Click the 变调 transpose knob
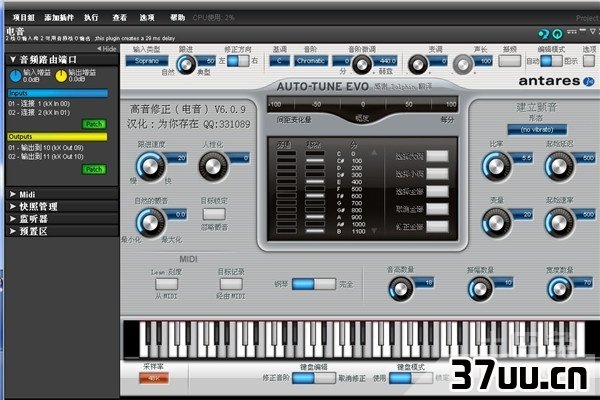The height and width of the screenshot is (400, 600). (418, 64)
